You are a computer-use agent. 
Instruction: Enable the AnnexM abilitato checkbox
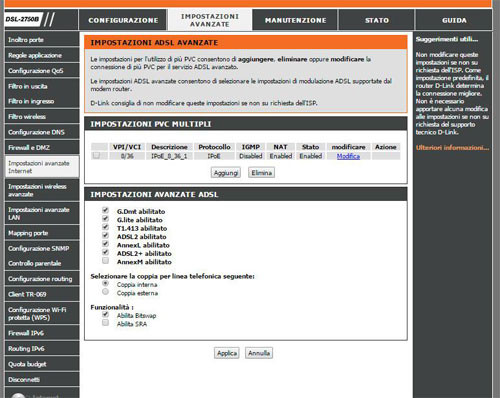(x=106, y=261)
